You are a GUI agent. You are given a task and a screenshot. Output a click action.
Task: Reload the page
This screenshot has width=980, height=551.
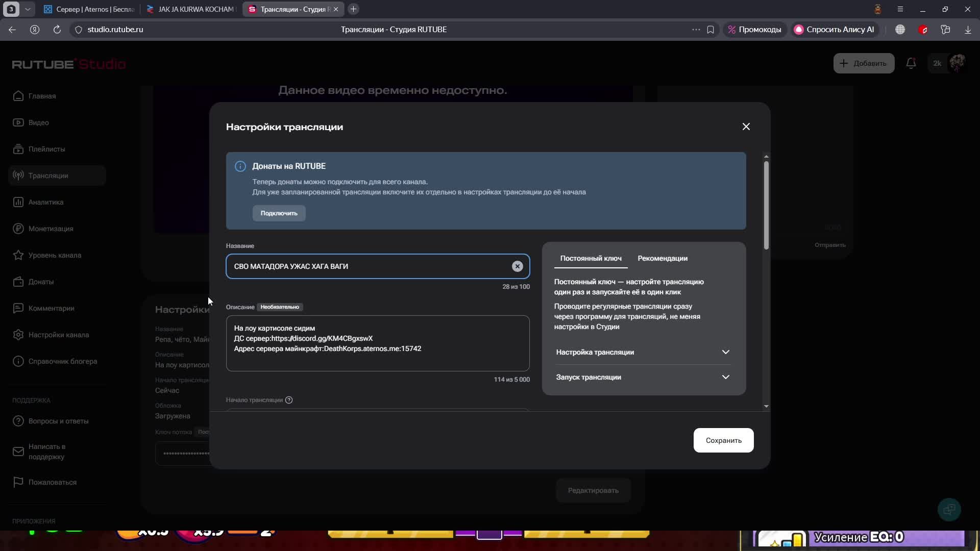(x=57, y=30)
